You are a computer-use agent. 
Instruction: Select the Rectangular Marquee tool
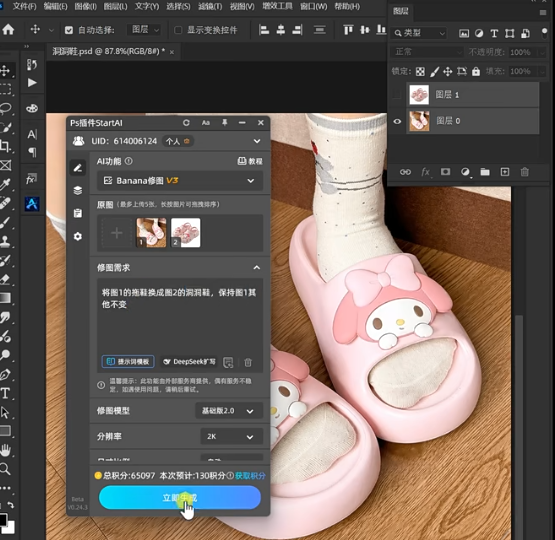[x=5, y=89]
